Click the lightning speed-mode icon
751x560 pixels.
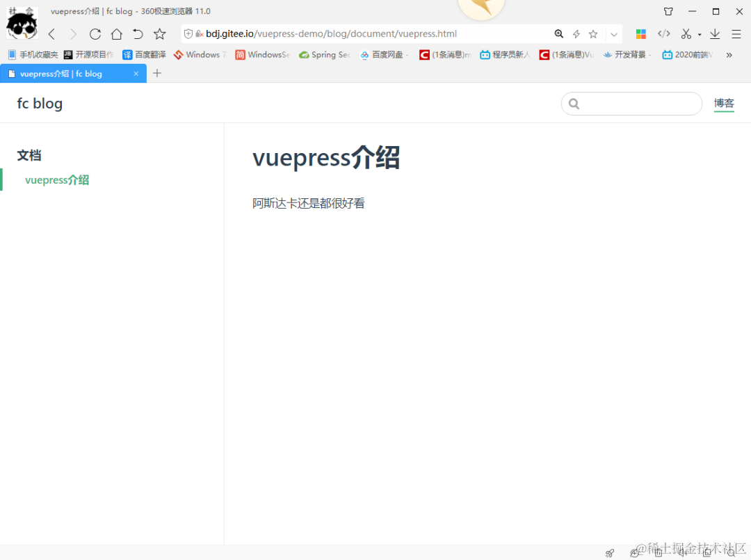[576, 33]
